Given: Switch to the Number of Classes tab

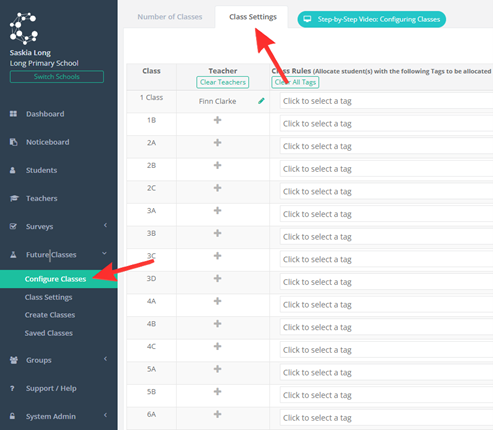Looking at the screenshot, I should pyautogui.click(x=170, y=17).
